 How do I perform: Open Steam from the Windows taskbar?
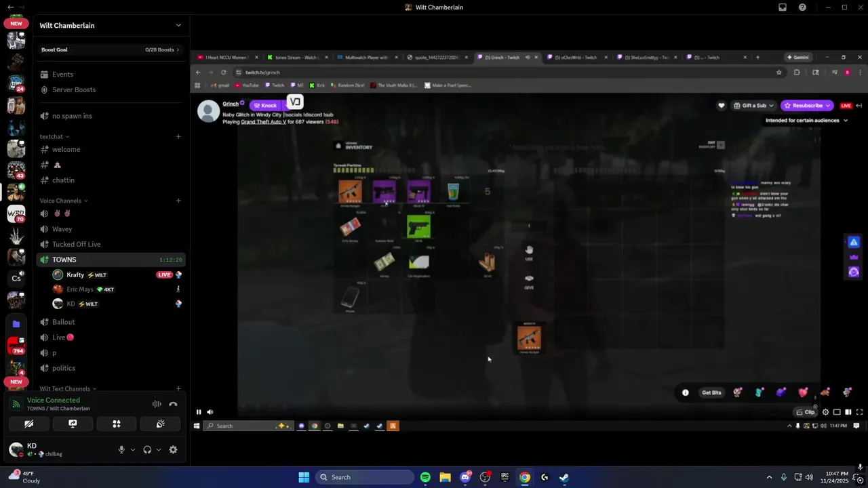[x=564, y=477]
